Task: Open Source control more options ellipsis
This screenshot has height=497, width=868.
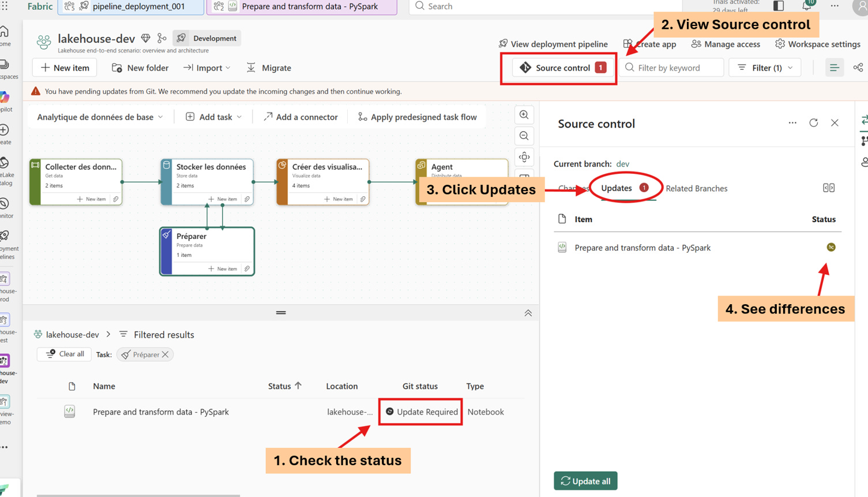Action: (792, 123)
